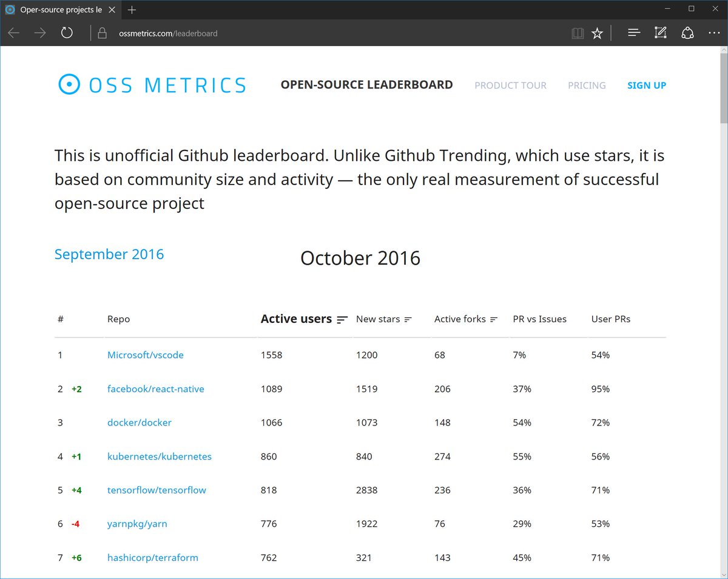The height and width of the screenshot is (579, 728).
Task: Sort by Active users sort icon
Action: coord(342,319)
